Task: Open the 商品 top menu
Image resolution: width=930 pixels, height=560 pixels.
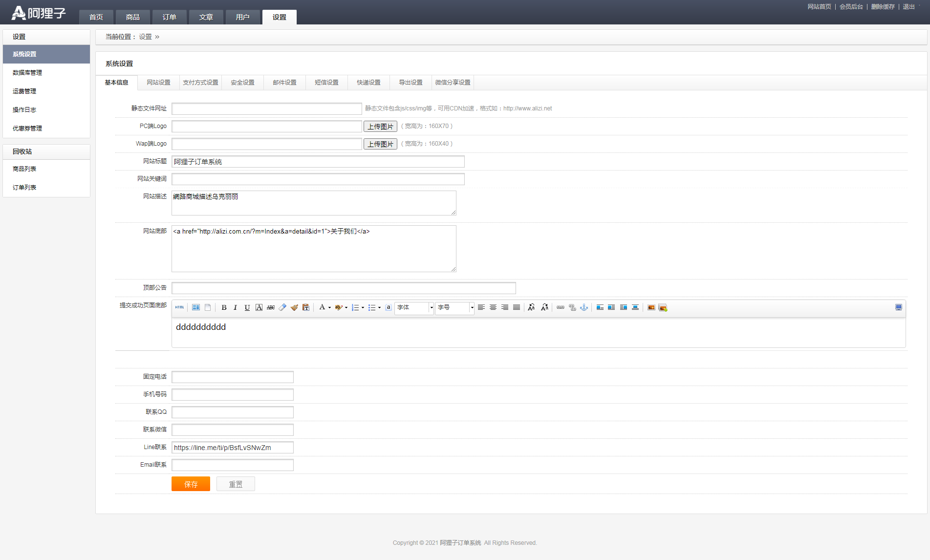Action: [132, 17]
